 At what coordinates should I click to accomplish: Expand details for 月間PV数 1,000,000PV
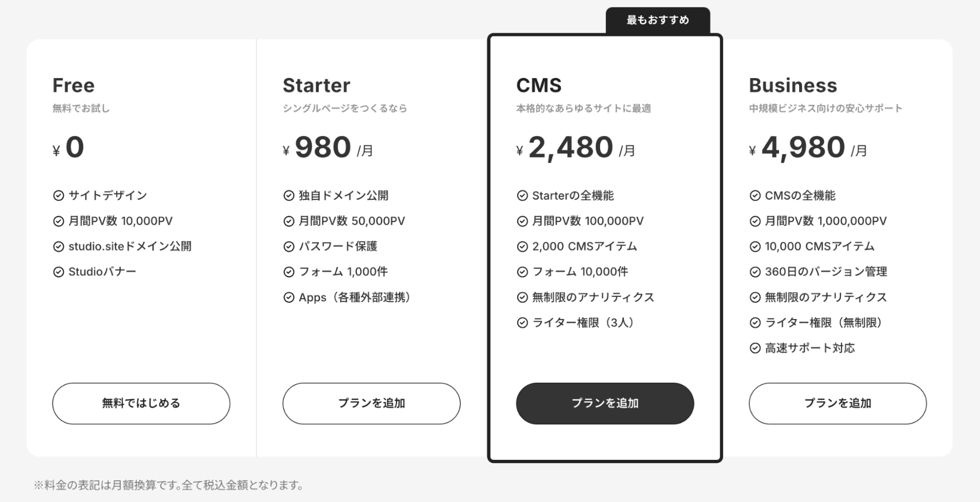[x=818, y=221]
